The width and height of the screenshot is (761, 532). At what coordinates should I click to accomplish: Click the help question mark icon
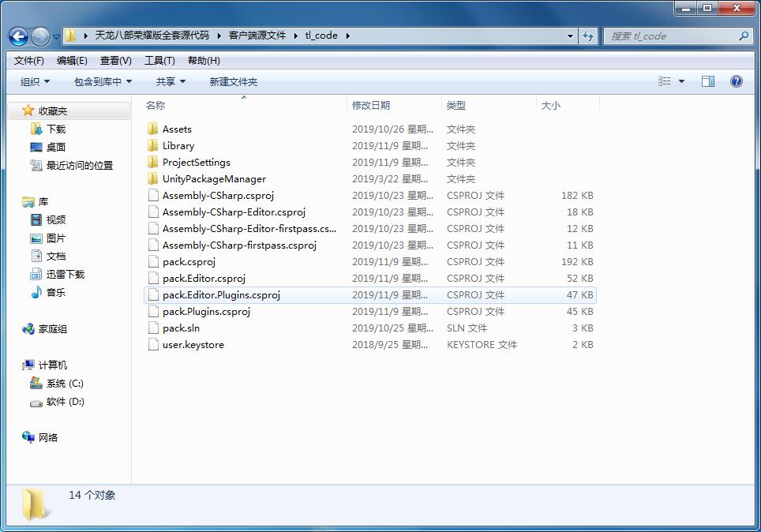coord(736,81)
